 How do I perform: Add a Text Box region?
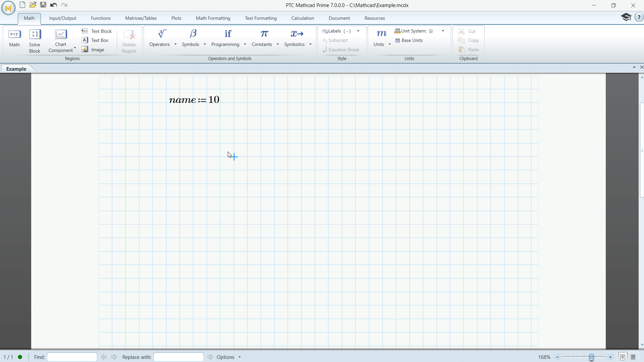point(95,40)
